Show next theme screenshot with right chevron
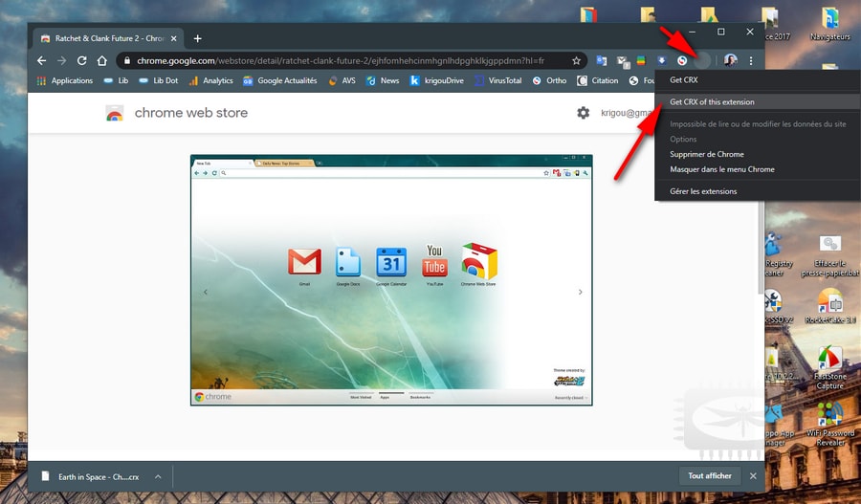 coord(581,292)
